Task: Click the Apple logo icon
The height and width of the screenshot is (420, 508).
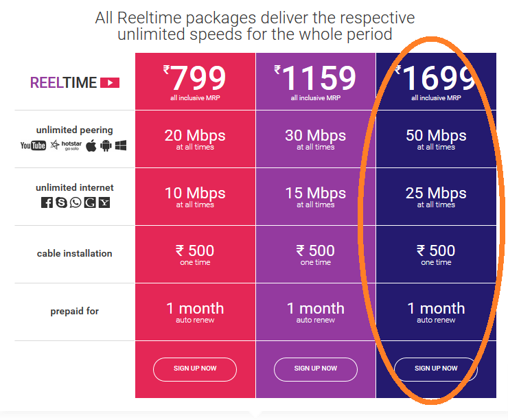Action: tap(91, 145)
